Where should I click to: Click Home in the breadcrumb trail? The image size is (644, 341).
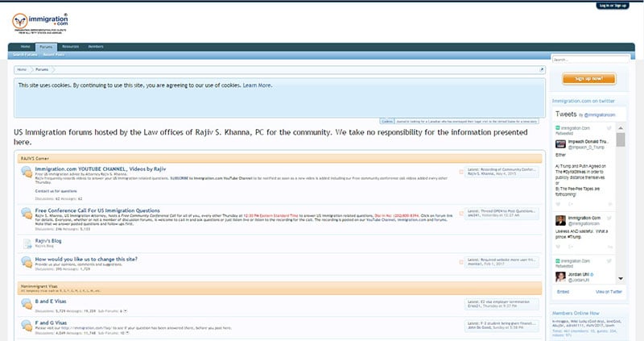pos(22,69)
